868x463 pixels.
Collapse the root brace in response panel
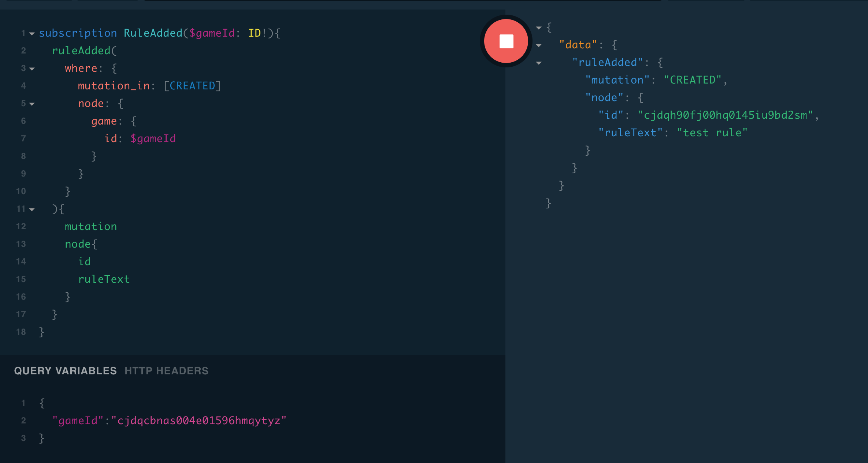click(x=538, y=28)
